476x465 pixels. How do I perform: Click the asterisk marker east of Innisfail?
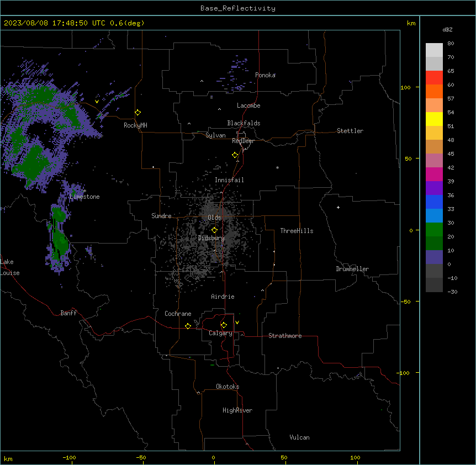pos(277,167)
